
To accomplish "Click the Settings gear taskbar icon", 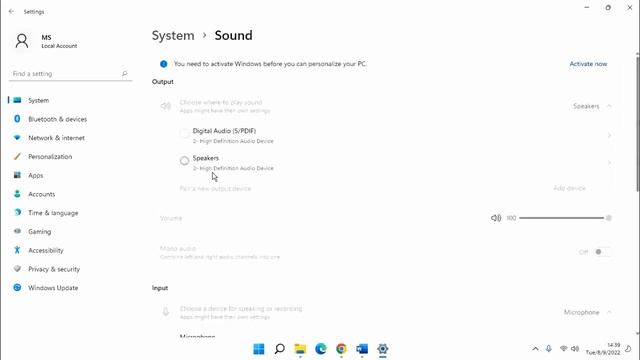I will tap(382, 349).
